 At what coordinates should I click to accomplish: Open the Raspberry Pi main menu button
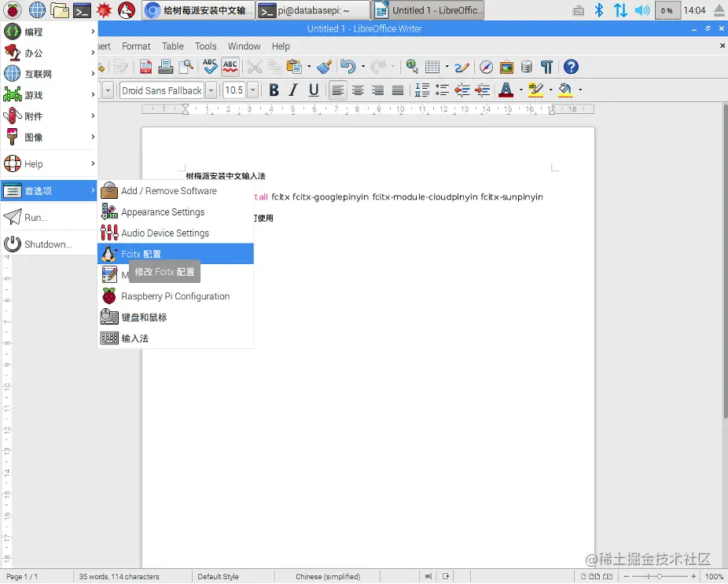(13, 9)
